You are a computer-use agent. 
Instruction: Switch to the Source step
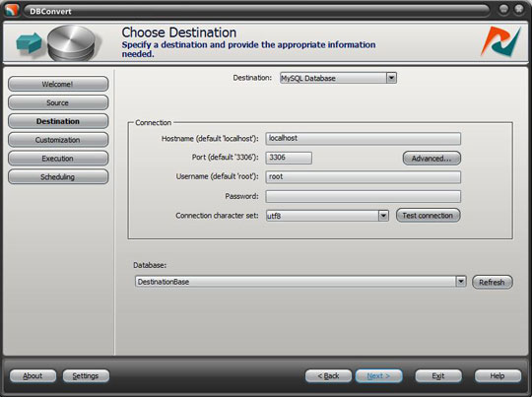pyautogui.click(x=58, y=102)
